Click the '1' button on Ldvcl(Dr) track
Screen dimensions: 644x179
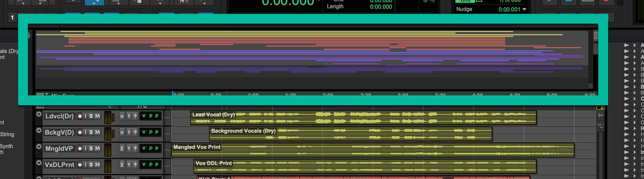coord(129,116)
